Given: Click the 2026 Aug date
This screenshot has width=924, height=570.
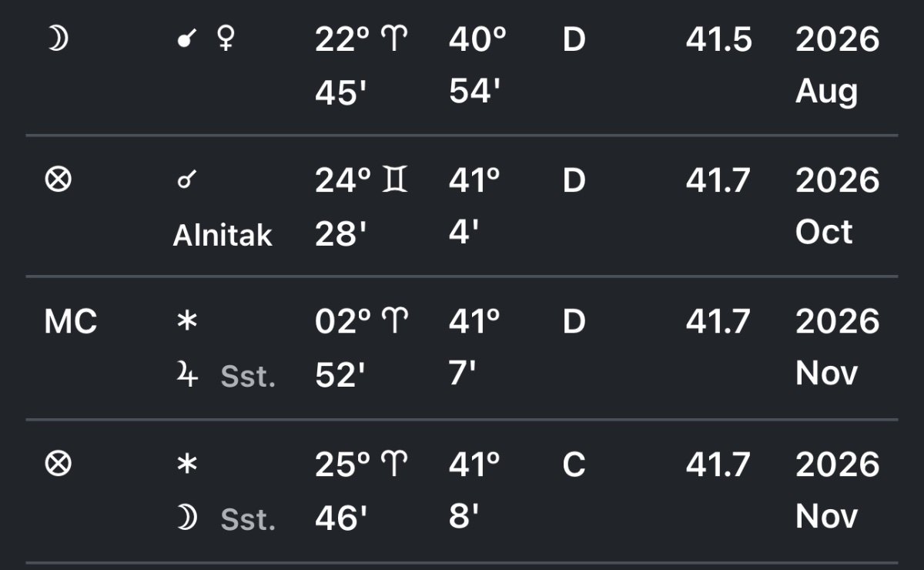Looking at the screenshot, I should pyautogui.click(x=837, y=65).
